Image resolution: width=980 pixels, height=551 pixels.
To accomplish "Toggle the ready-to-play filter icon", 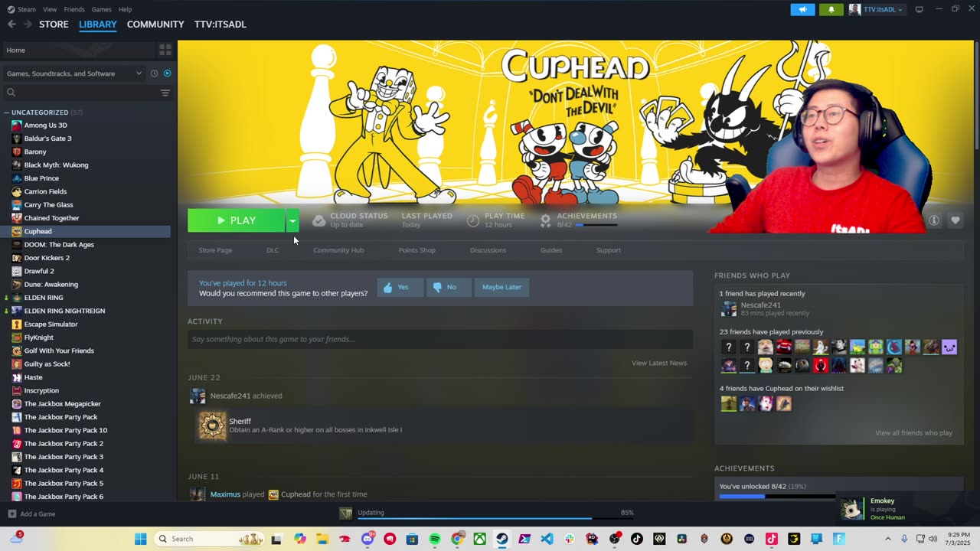I will coord(167,73).
